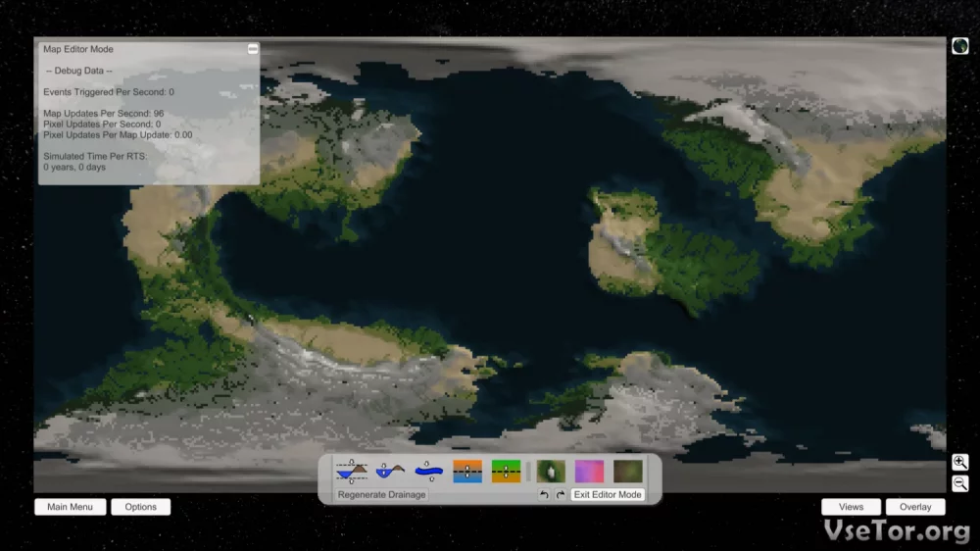Image resolution: width=980 pixels, height=551 pixels.
Task: Click the undo arrow in editor toolbar
Action: (x=545, y=495)
